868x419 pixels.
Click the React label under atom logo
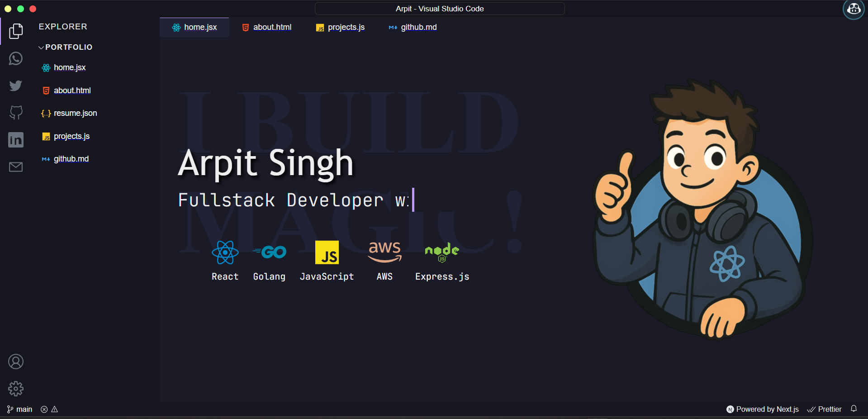(225, 276)
